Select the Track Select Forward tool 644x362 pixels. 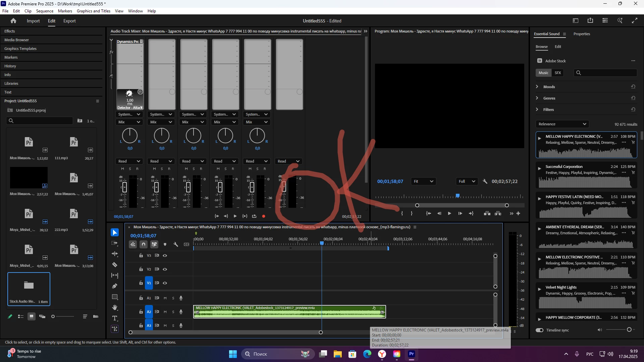click(115, 243)
